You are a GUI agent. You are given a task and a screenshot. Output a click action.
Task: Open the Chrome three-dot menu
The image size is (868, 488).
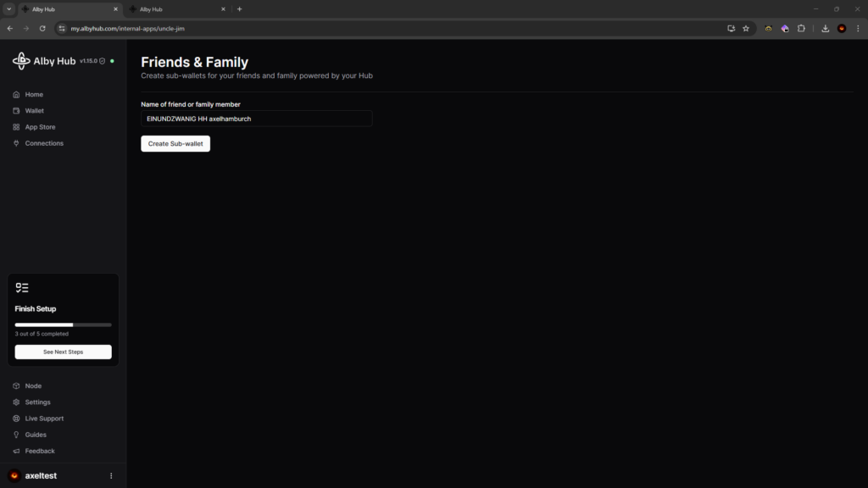pyautogui.click(x=858, y=28)
